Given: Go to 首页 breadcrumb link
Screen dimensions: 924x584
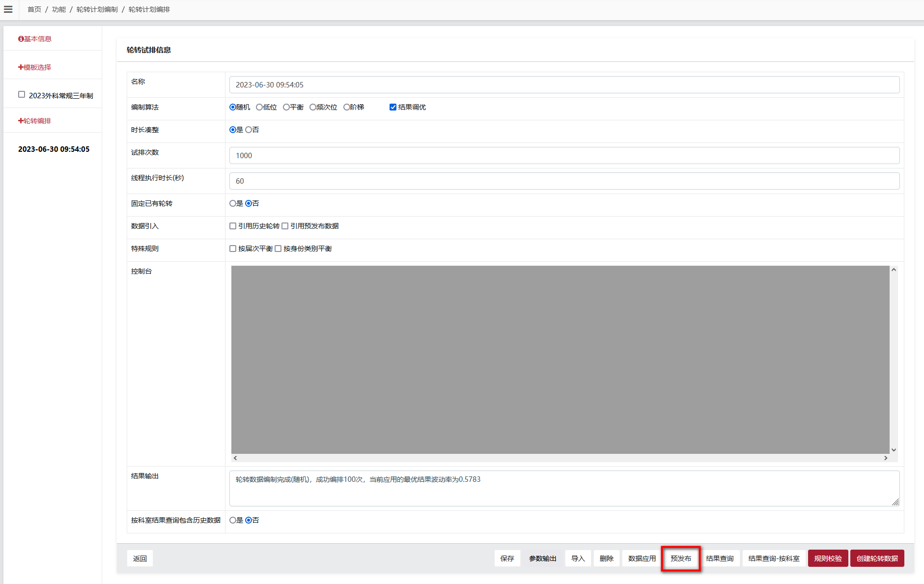Looking at the screenshot, I should point(34,9).
